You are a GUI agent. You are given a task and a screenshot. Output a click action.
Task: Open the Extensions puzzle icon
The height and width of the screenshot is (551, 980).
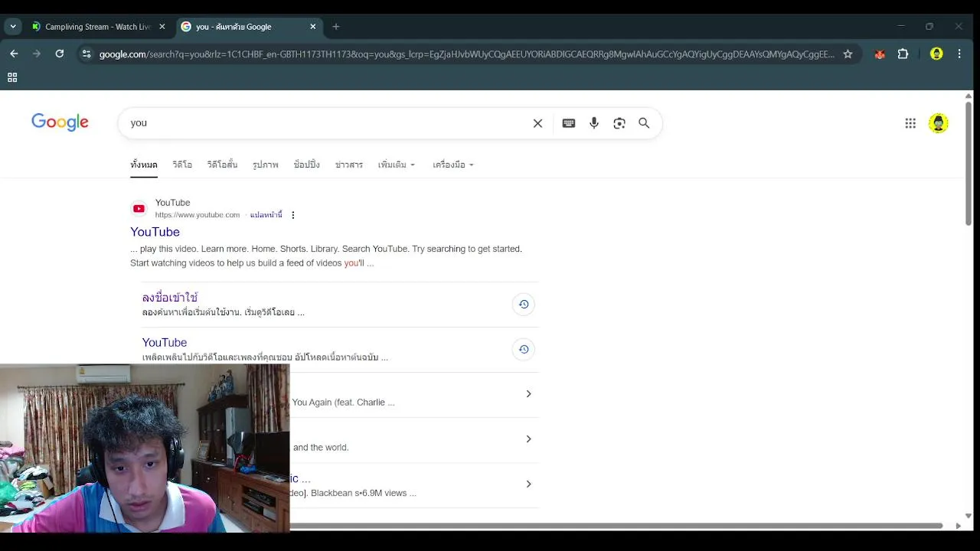pyautogui.click(x=903, y=54)
